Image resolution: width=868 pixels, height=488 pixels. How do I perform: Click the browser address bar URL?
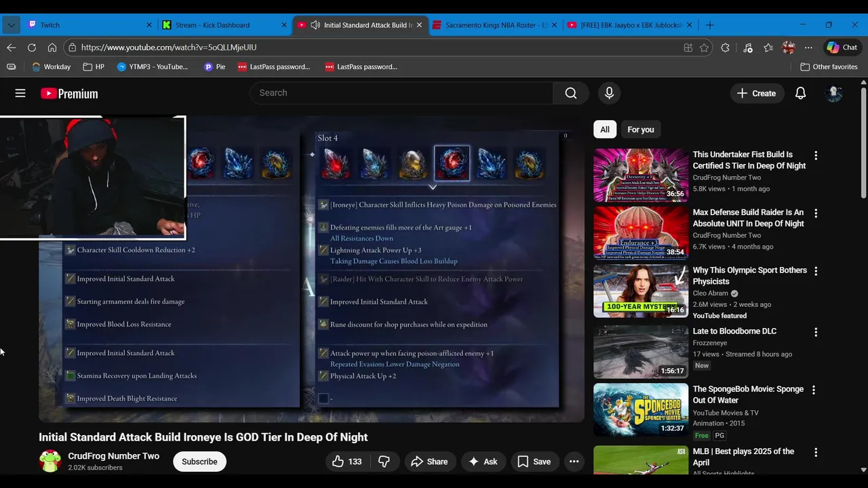pyautogui.click(x=169, y=47)
